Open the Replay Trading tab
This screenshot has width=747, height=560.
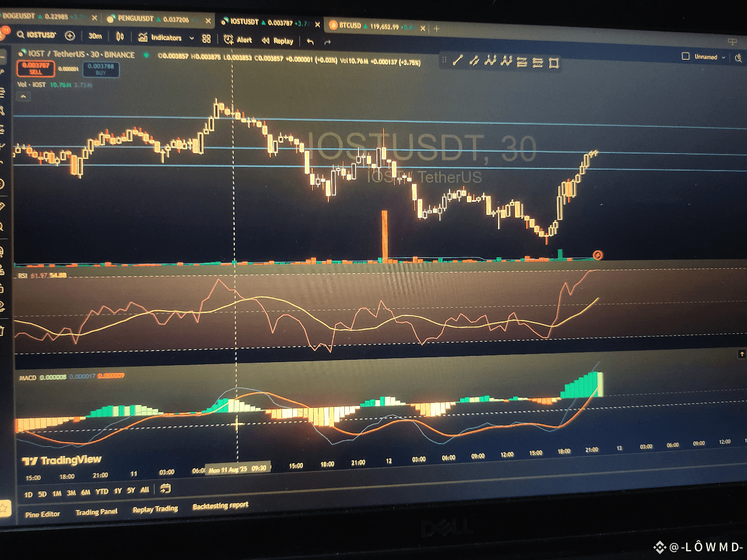(155, 509)
